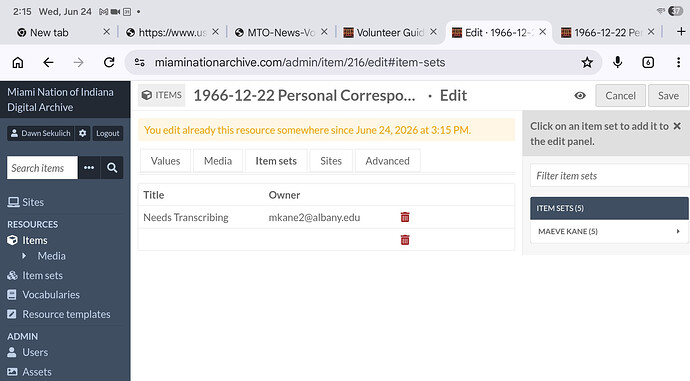This screenshot has width=690, height=381.
Task: Cancel editing the item
Action: coord(620,95)
